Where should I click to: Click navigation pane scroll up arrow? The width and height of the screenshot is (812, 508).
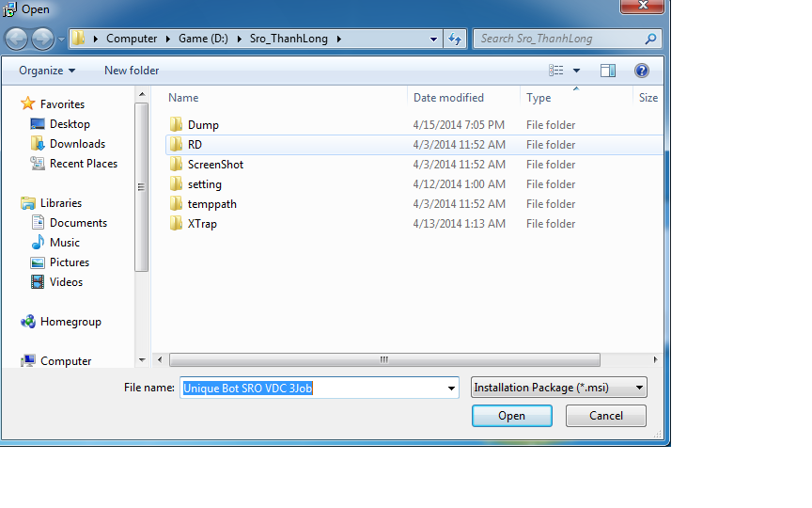point(142,94)
